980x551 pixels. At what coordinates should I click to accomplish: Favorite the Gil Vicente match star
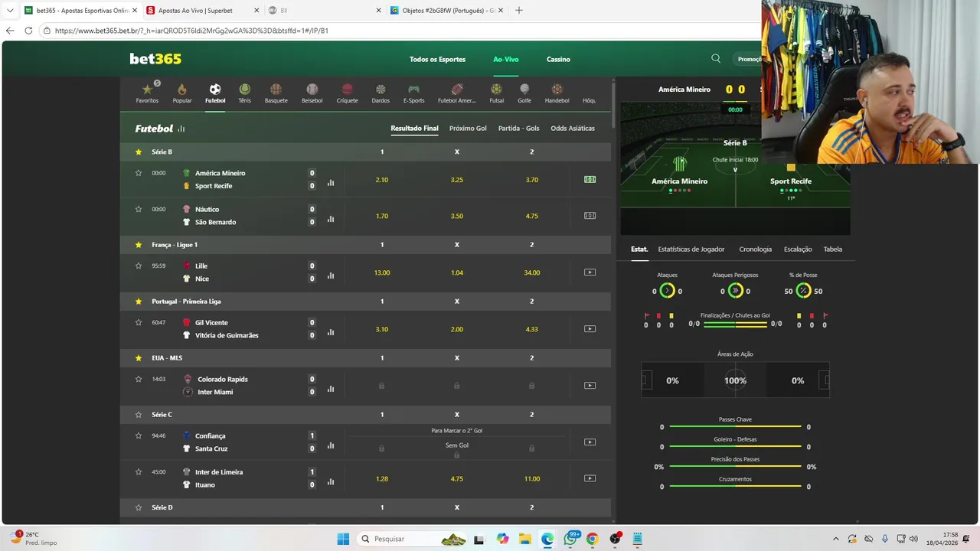click(x=139, y=322)
